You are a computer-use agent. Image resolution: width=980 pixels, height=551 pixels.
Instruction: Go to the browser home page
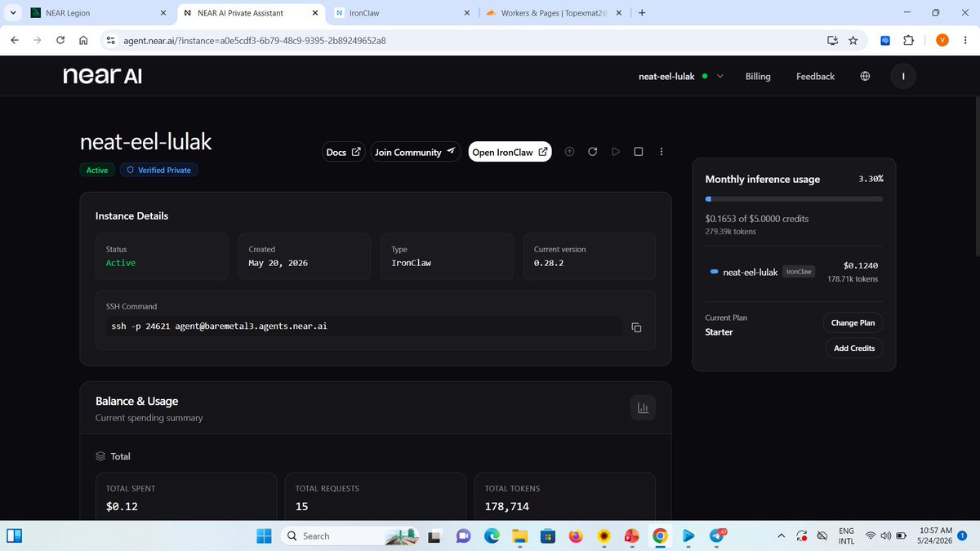click(83, 40)
